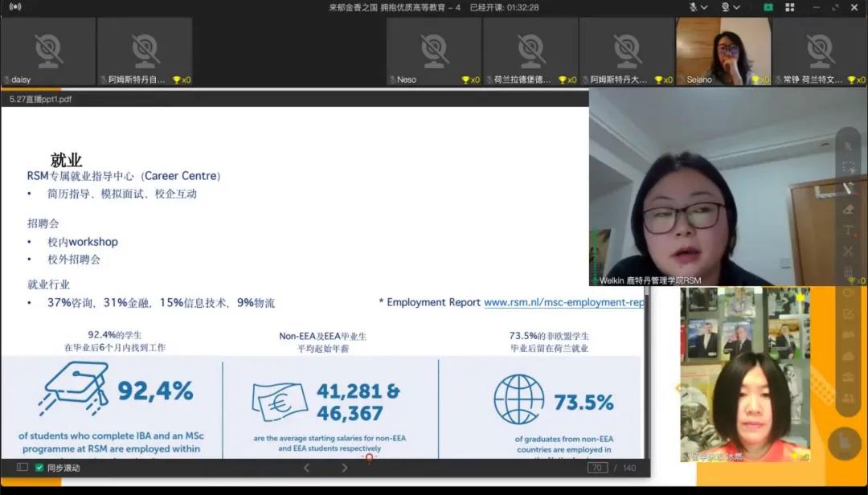Open the camera device dropdown arrow
The image size is (868, 495).
tap(736, 7)
